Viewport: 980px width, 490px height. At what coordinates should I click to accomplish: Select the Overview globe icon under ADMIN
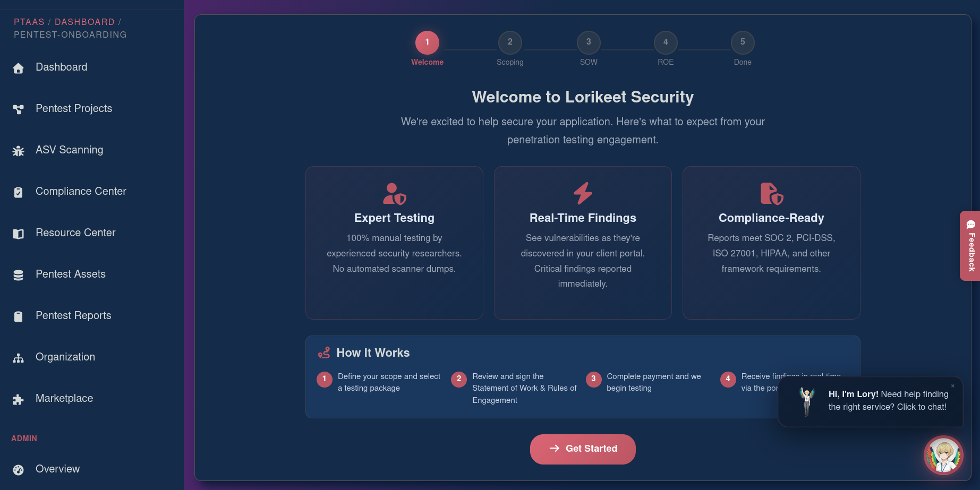tap(19, 469)
